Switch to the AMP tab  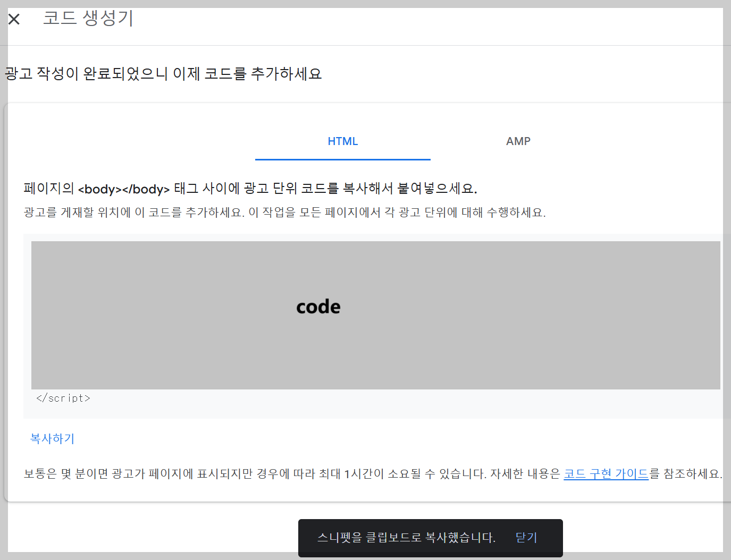point(518,141)
